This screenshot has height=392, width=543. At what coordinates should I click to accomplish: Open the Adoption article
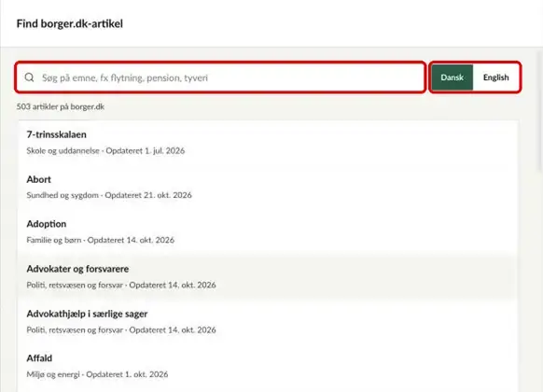click(x=268, y=231)
